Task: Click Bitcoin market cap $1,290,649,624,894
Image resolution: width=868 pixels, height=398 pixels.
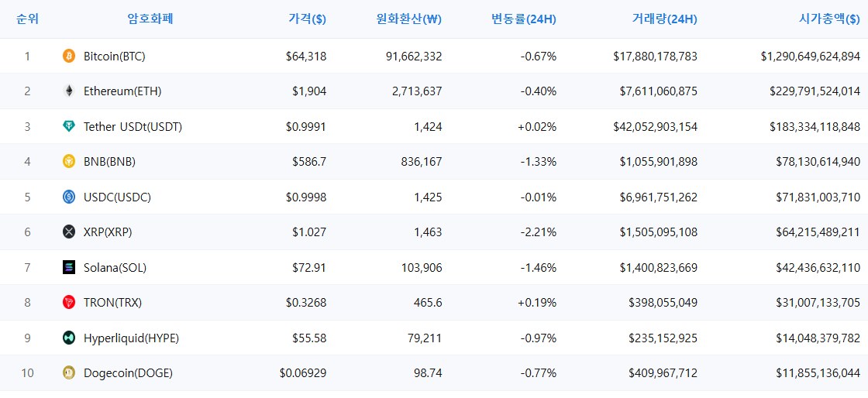Action: pos(811,56)
